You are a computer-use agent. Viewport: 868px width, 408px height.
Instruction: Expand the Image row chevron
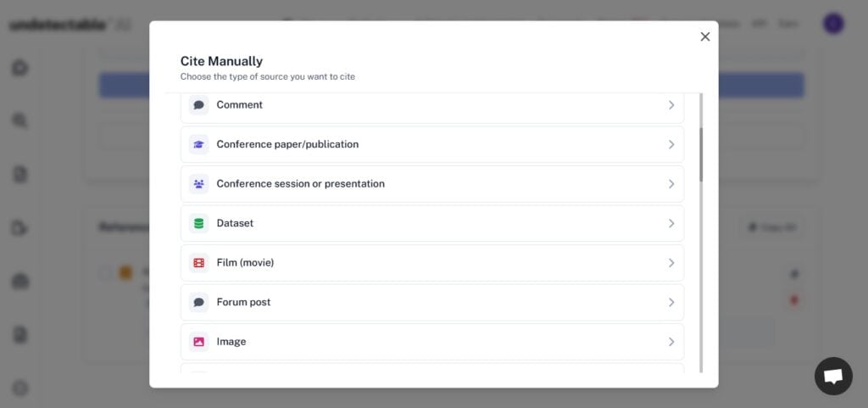670,342
